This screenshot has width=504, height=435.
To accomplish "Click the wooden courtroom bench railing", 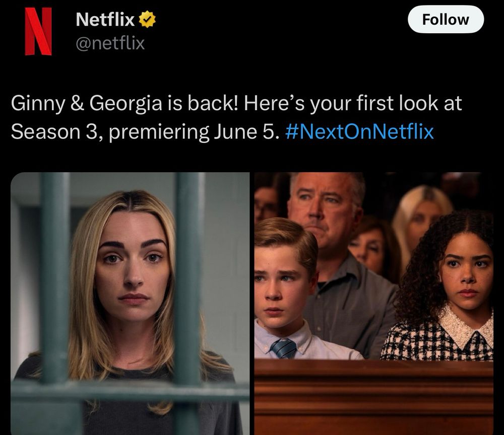I will click(x=374, y=396).
